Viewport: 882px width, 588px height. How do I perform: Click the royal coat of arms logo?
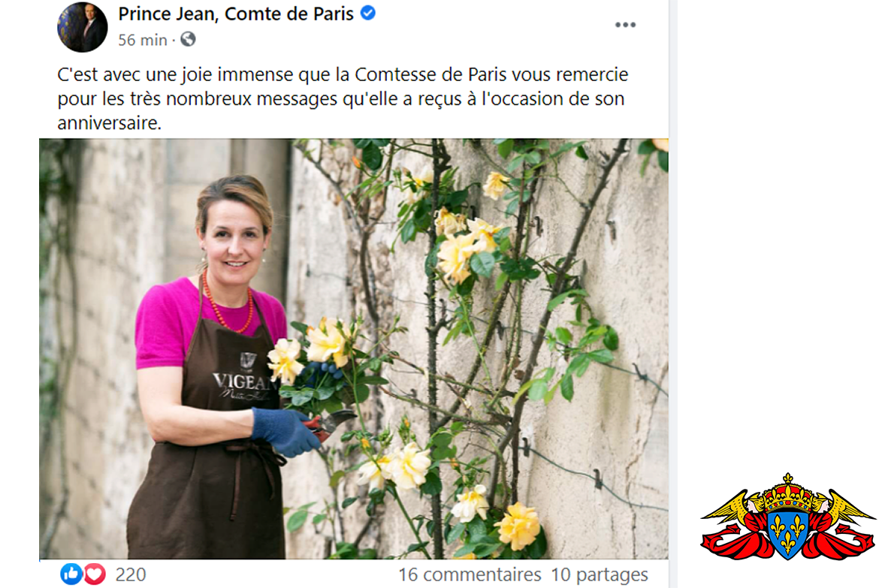(787, 517)
